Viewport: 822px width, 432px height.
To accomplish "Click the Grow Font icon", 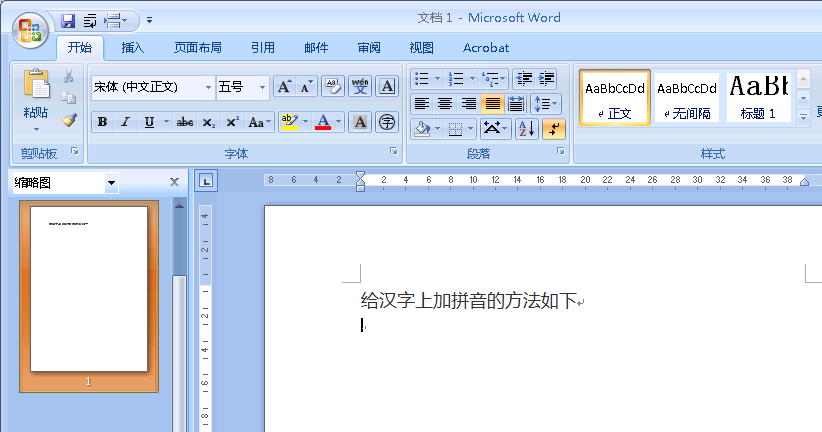I will coord(284,87).
